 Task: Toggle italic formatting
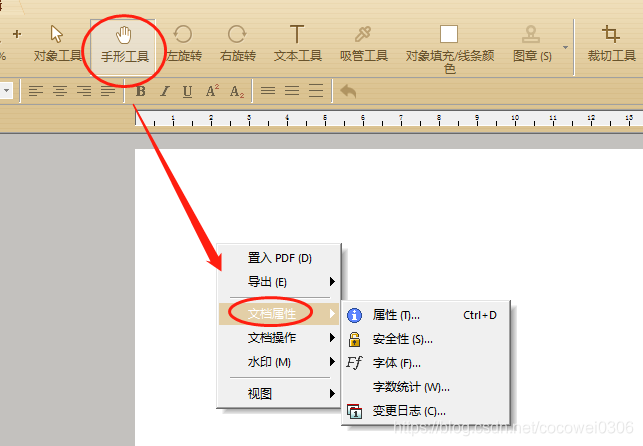pos(165,91)
